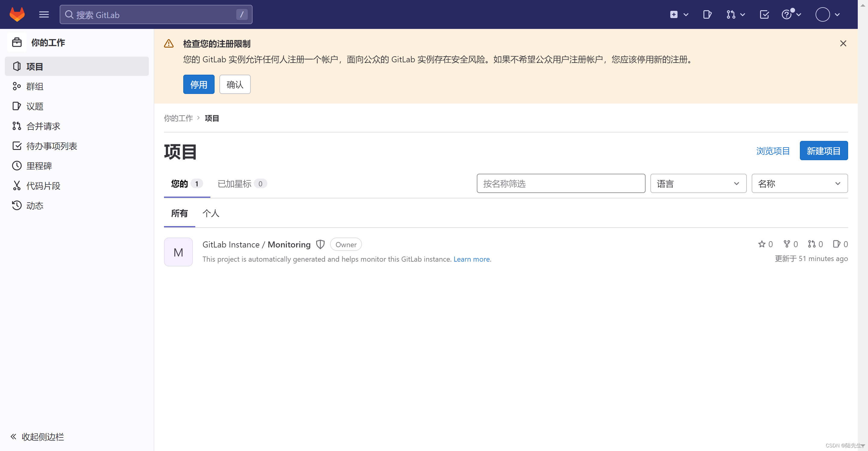Click 更新于 51 minutes ago text
The image size is (868, 451).
pos(811,259)
